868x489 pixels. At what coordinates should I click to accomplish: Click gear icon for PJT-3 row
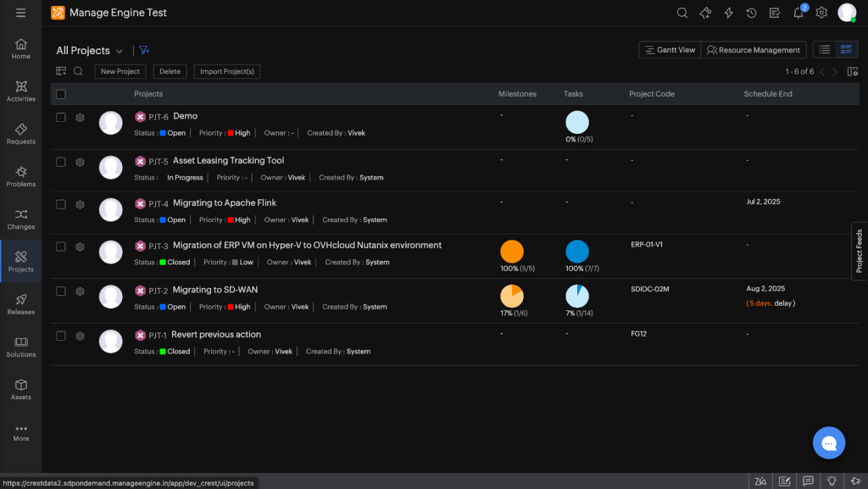pos(81,247)
